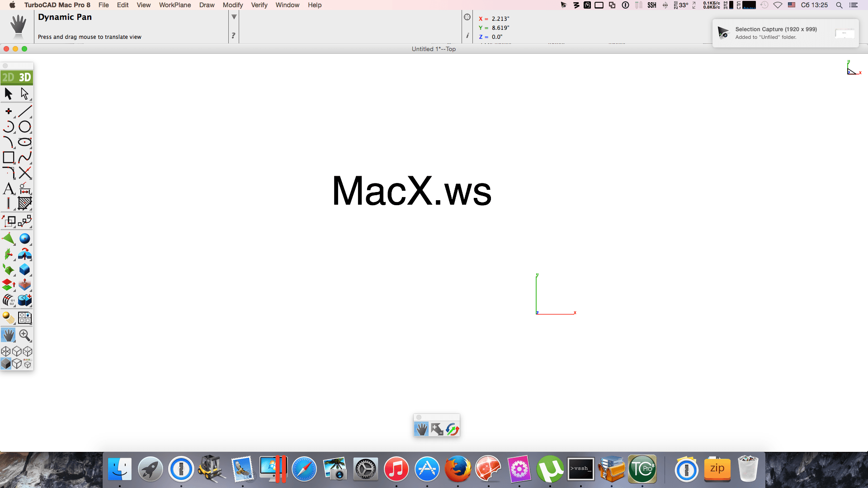Screen dimensions: 868x488
Task: Click the Y coordinate value field
Action: [500, 28]
